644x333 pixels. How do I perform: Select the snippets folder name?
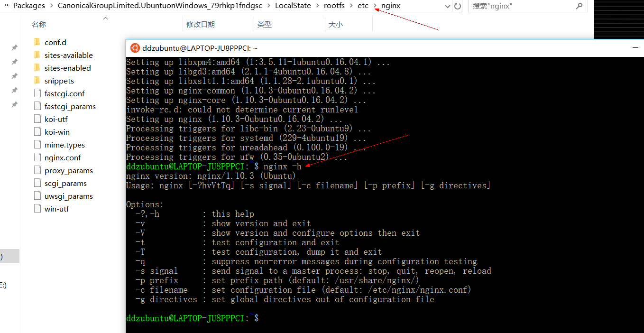pos(59,81)
